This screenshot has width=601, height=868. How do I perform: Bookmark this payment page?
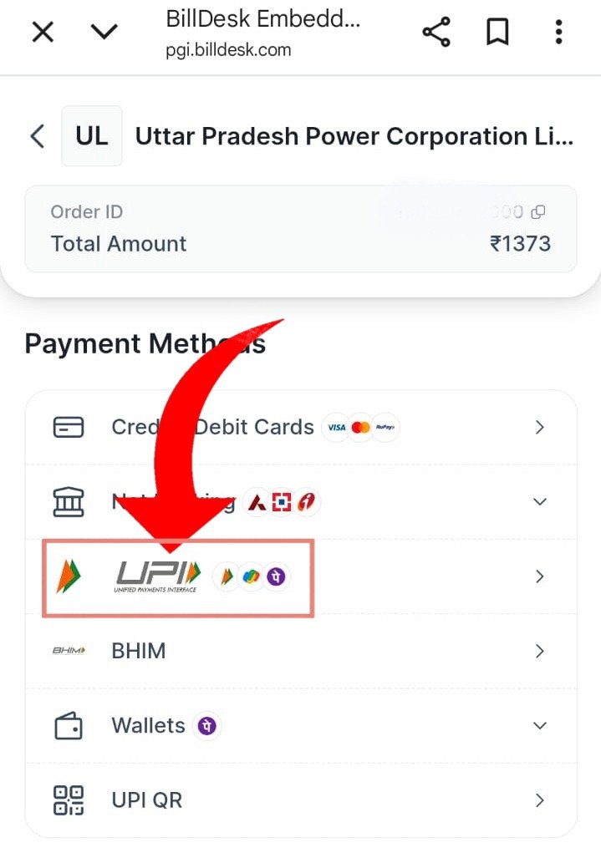(497, 33)
